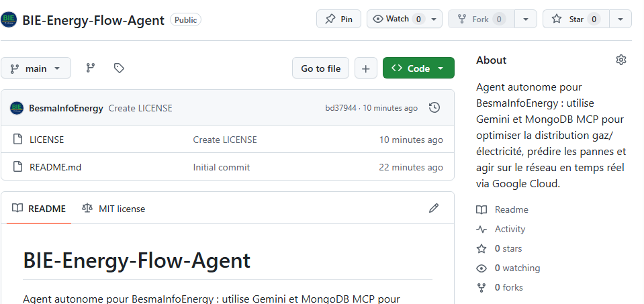Click the About description paragraph
The image size is (644, 304).
[551, 136]
